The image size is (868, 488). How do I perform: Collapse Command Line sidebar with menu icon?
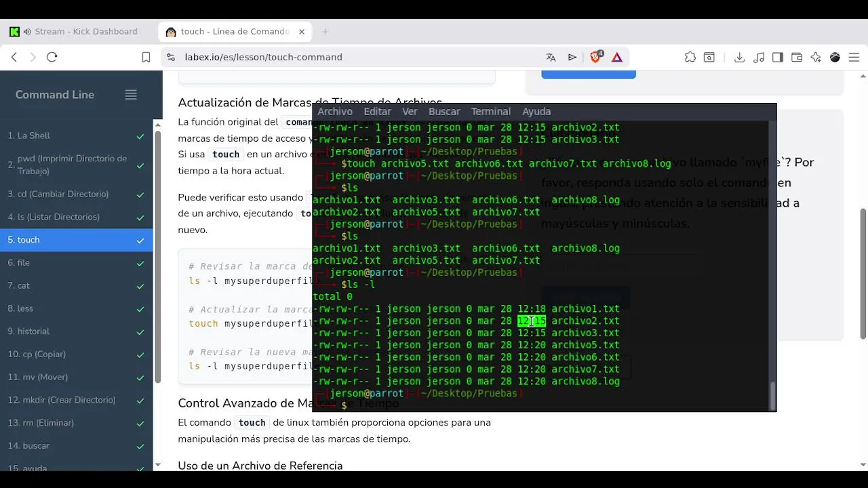[131, 95]
